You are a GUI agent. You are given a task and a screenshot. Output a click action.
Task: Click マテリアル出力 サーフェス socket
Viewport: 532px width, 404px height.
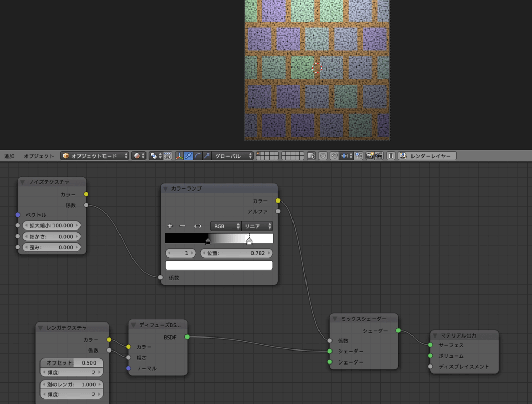click(x=430, y=345)
